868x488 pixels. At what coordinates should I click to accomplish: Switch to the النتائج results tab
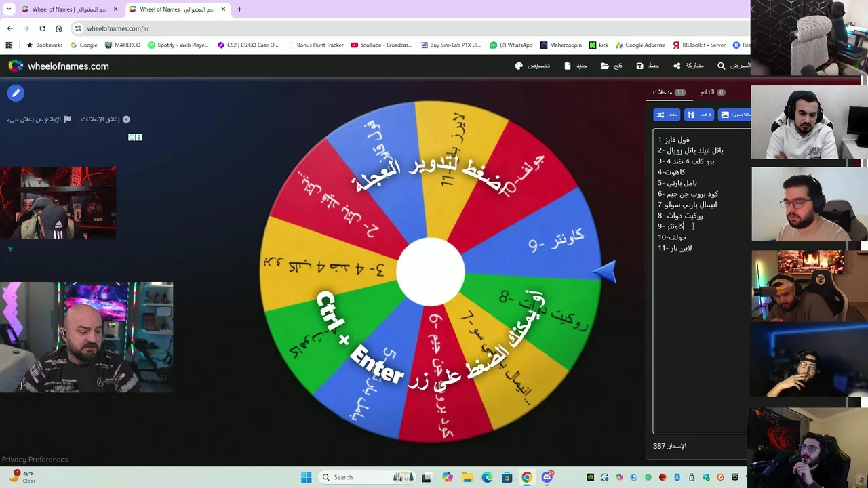point(712,92)
